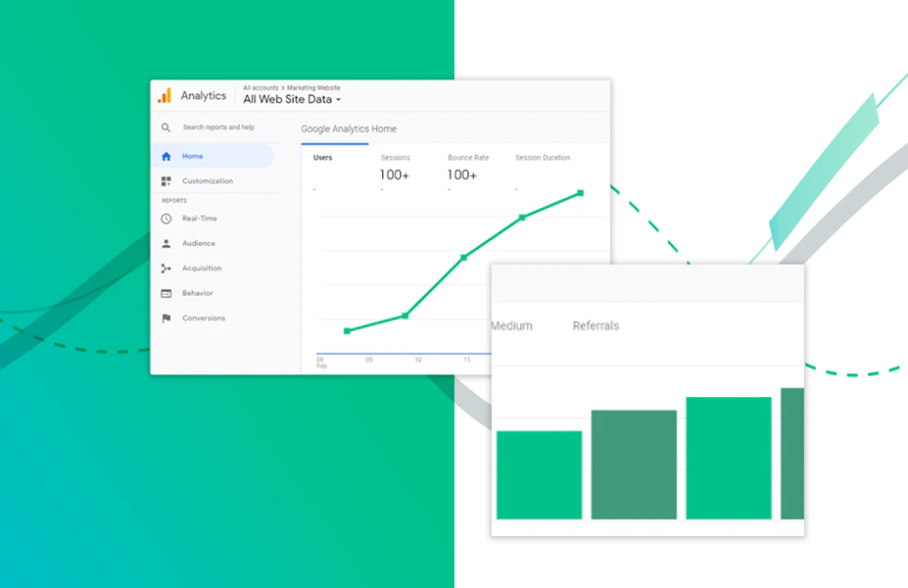The height and width of the screenshot is (588, 908).
Task: Open the Audience reports section
Action: click(x=213, y=244)
